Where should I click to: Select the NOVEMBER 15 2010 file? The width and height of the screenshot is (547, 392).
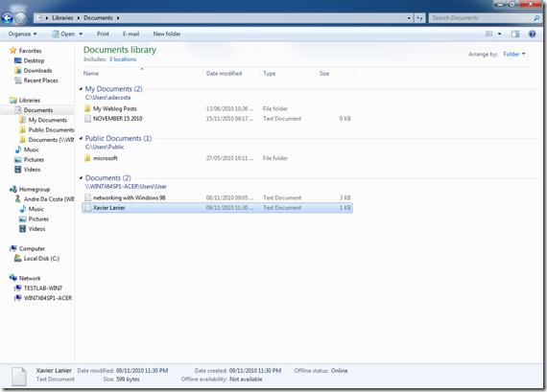pyautogui.click(x=217, y=119)
